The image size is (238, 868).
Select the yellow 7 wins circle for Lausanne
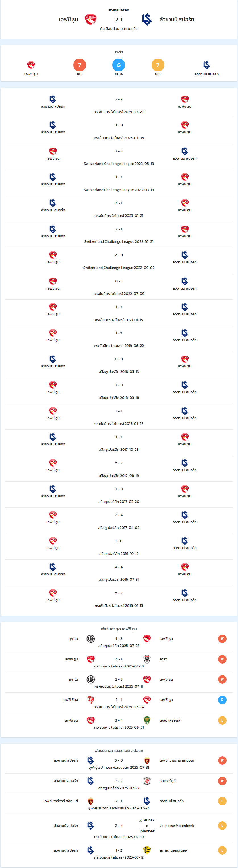158,65
